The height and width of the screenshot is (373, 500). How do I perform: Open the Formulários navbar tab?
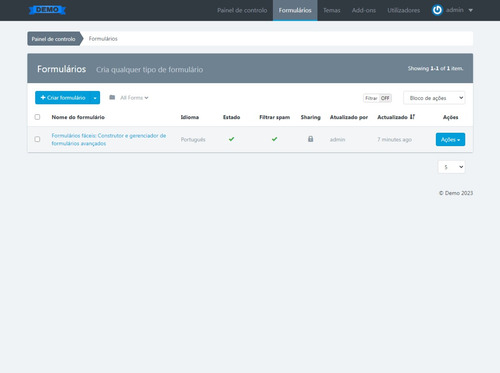click(x=295, y=10)
